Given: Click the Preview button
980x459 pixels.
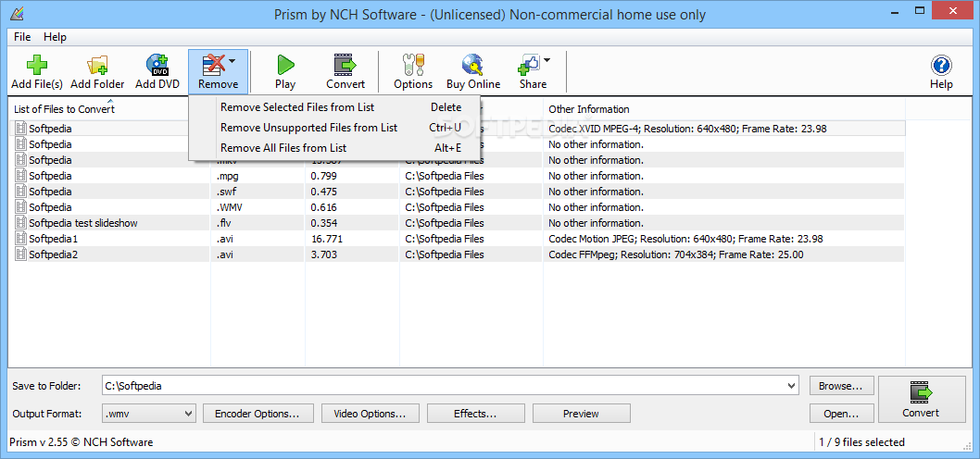Looking at the screenshot, I should [582, 414].
